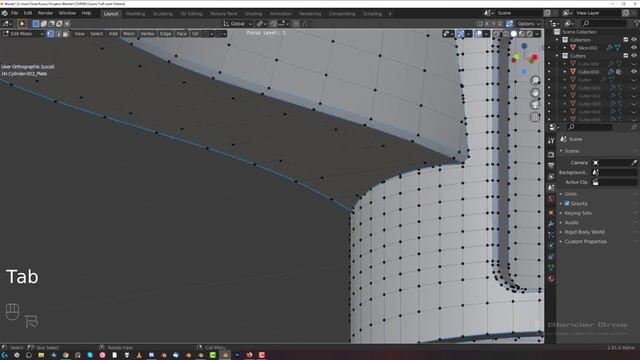Viewport: 640px width, 360px height.
Task: Click the camera eyedropper icon
Action: (x=634, y=163)
